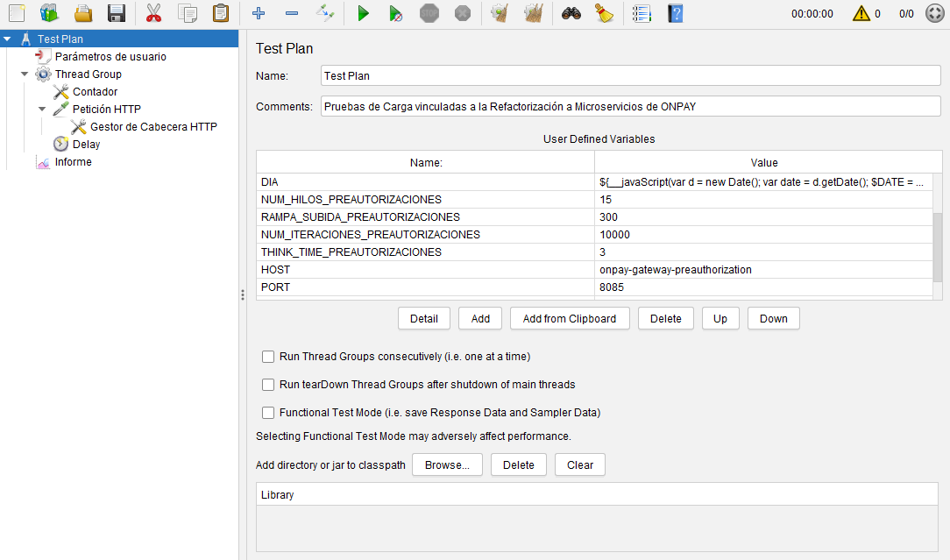Enable Functional Test Mode checkbox
The width and height of the screenshot is (950, 560).
[x=268, y=413]
